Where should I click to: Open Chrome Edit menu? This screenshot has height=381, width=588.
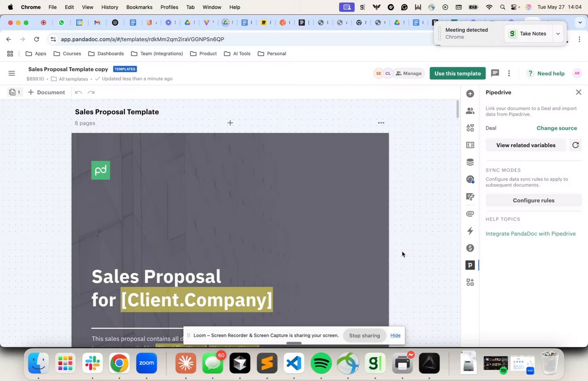pos(69,7)
